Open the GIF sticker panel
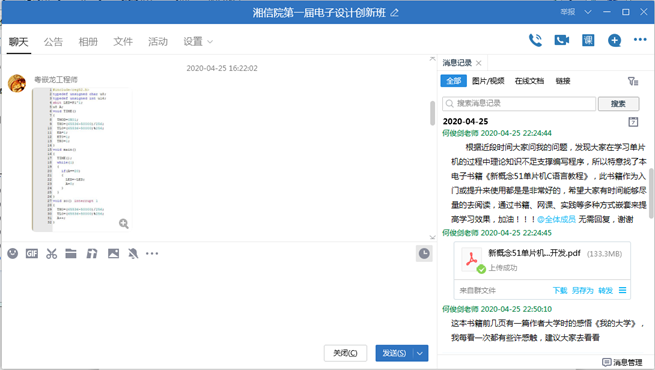Screen dimensions: 655x370 click(x=32, y=253)
